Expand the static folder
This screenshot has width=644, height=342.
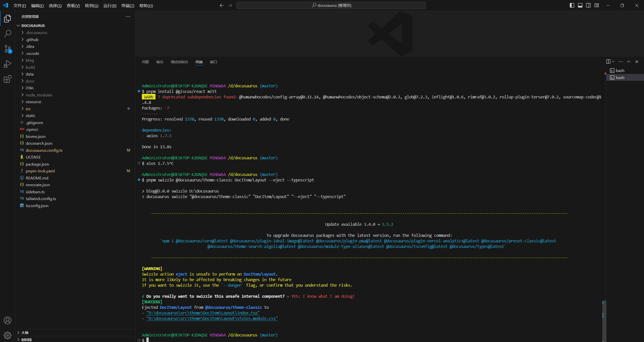[x=75, y=116]
